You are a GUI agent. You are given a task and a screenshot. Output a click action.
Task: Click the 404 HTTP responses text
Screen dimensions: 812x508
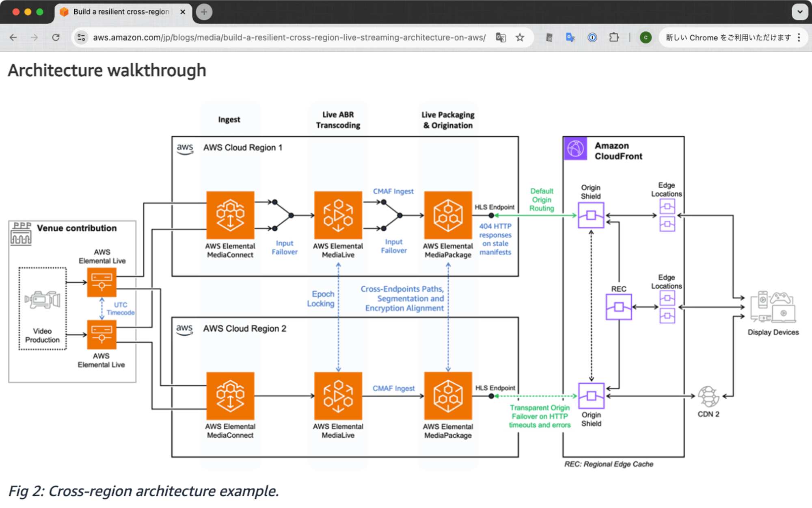point(495,239)
